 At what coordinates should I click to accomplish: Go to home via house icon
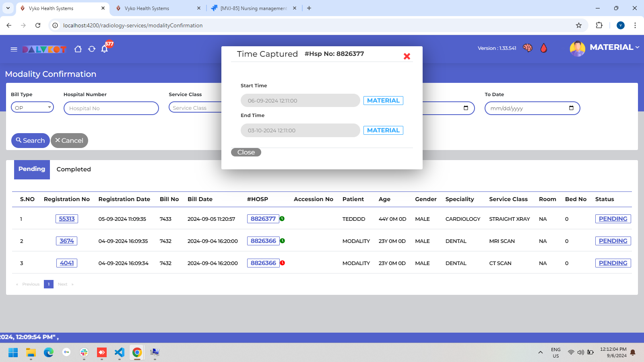click(x=78, y=49)
